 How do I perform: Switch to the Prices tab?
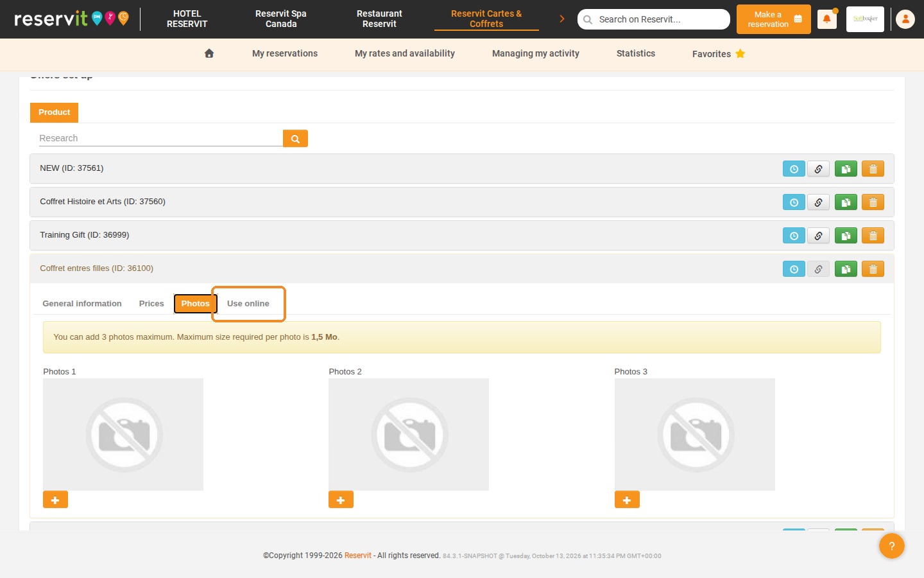pyautogui.click(x=151, y=304)
